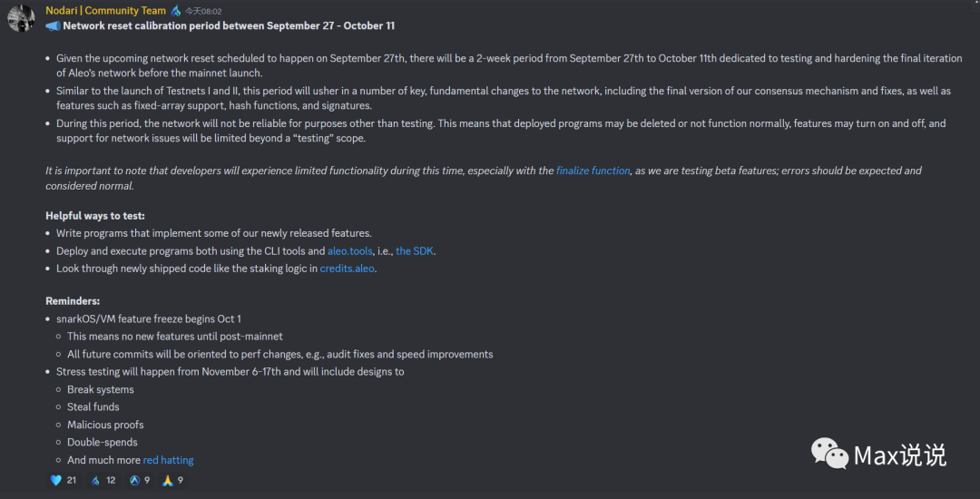Click the WeChat logo in the watermark
This screenshot has height=499, width=980.
829,454
